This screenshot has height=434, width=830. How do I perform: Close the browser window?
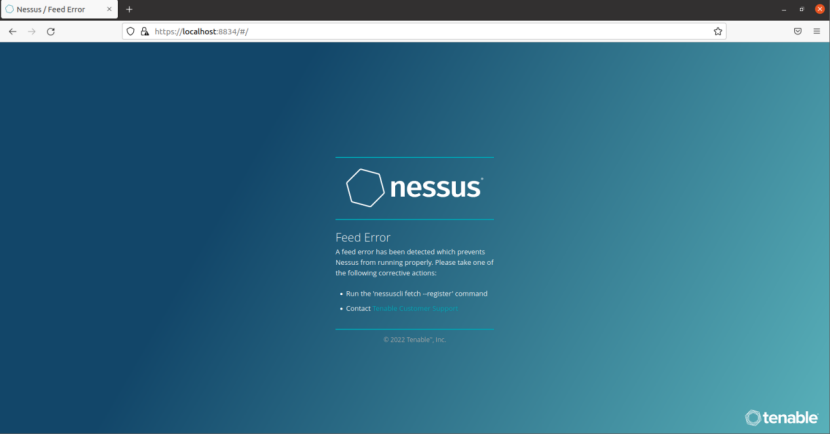coord(819,10)
